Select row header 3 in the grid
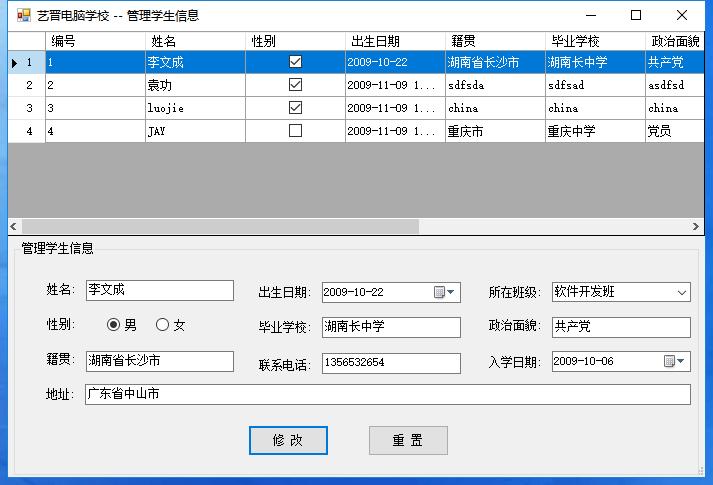The height and width of the screenshot is (485, 713). click(x=27, y=108)
